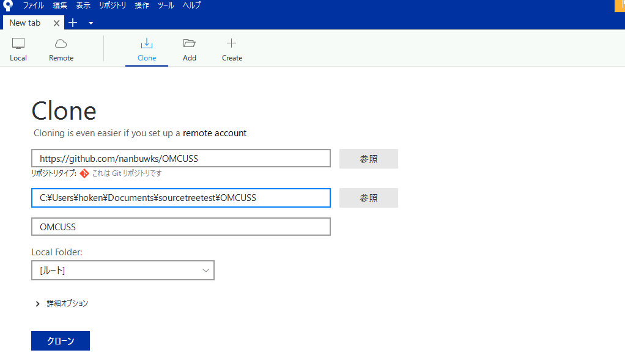Click the クローン button
The image size is (625, 364).
click(x=61, y=341)
